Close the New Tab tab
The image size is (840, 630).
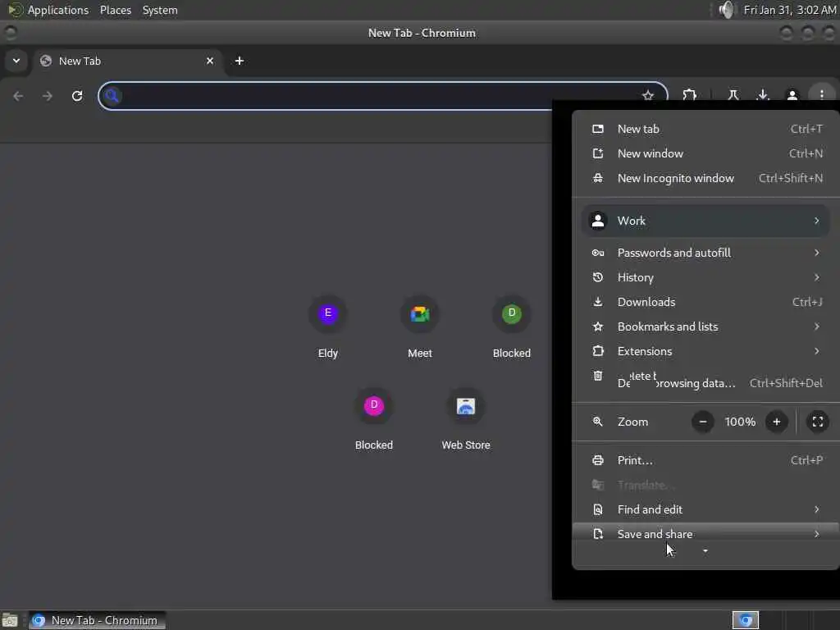tap(210, 61)
